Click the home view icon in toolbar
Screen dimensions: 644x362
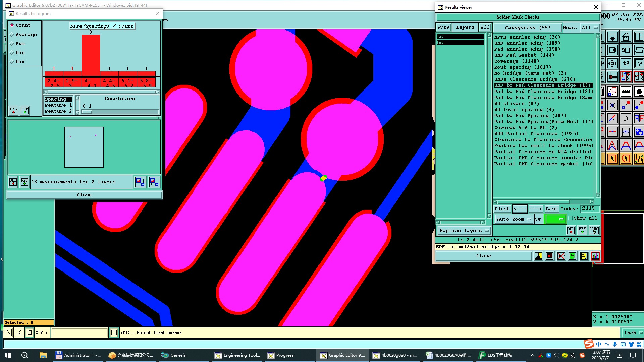[626, 37]
